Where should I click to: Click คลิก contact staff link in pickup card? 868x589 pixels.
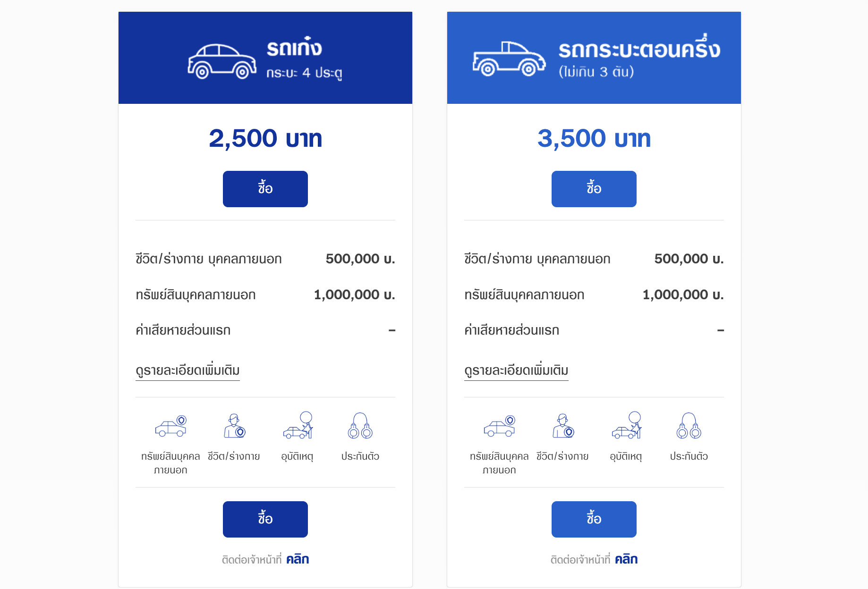point(626,559)
